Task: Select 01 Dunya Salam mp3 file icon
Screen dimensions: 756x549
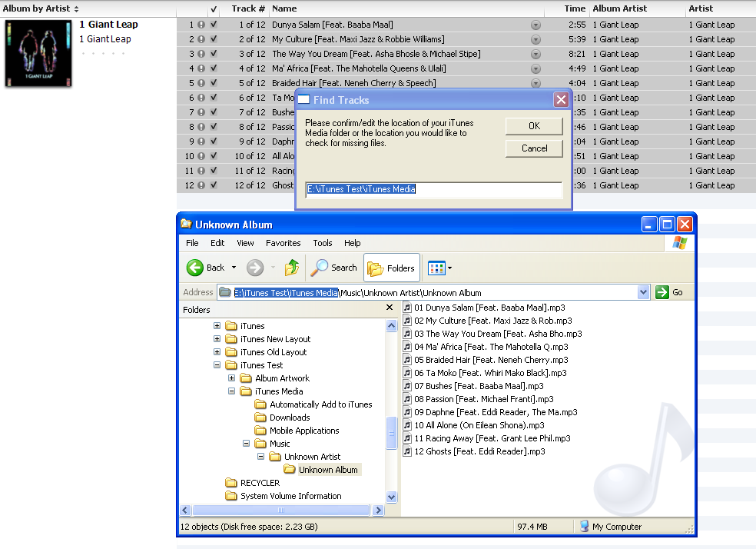Action: click(x=407, y=308)
